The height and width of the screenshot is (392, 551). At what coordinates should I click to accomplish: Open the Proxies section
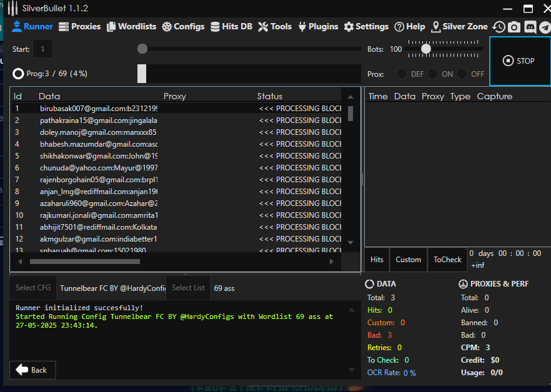(x=79, y=27)
